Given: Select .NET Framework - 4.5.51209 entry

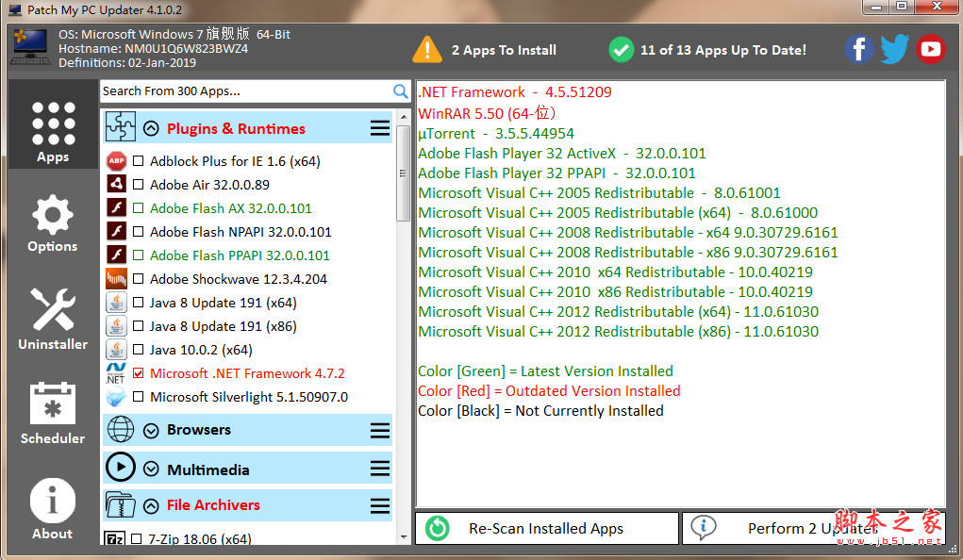Looking at the screenshot, I should (x=515, y=92).
